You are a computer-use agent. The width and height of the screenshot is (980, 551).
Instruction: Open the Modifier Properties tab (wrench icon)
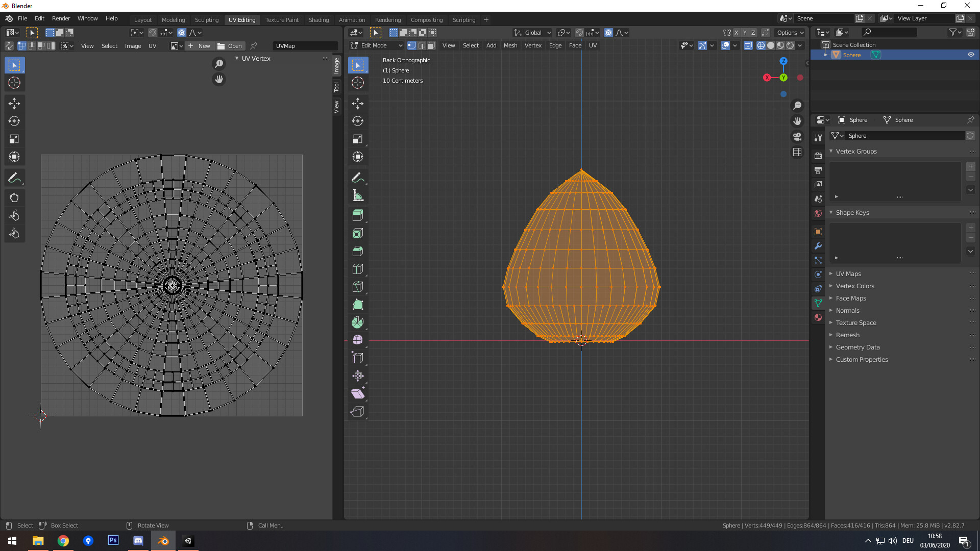[818, 246]
